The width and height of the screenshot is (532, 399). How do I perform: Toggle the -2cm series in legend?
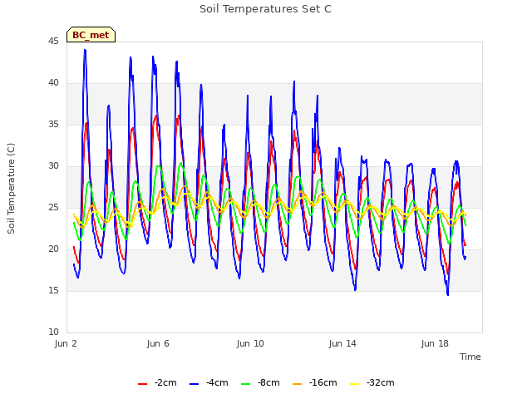[157, 382]
